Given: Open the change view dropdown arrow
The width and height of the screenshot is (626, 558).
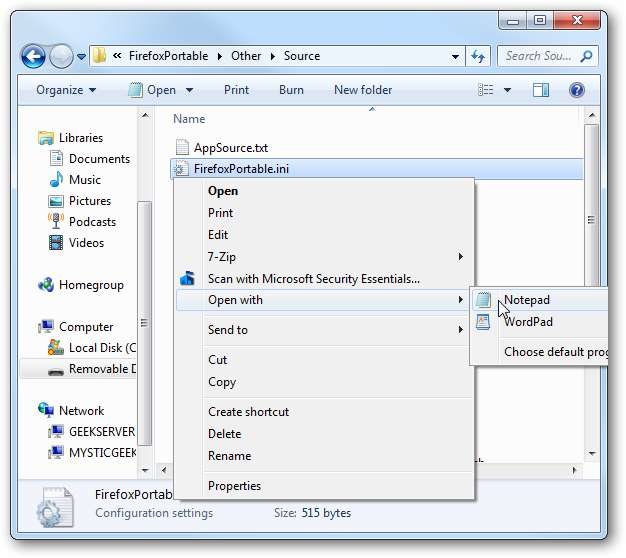Looking at the screenshot, I should tap(507, 90).
